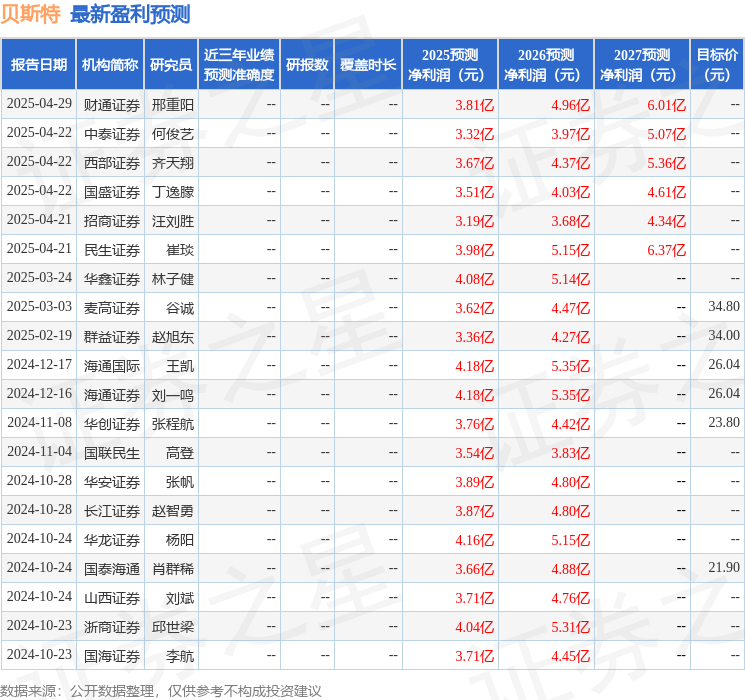Screen dimensions: 745x700
Task: Click the 报告日期 column header
Action: click(39, 65)
